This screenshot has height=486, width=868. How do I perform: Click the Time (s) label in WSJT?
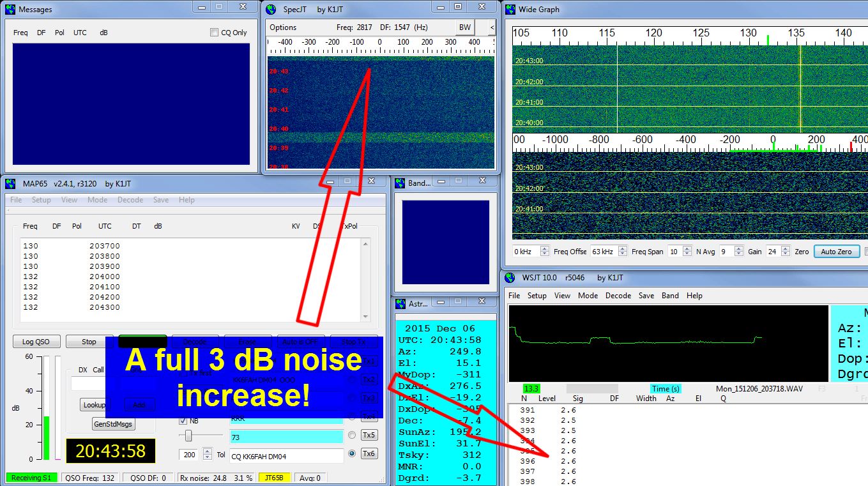[x=666, y=388]
